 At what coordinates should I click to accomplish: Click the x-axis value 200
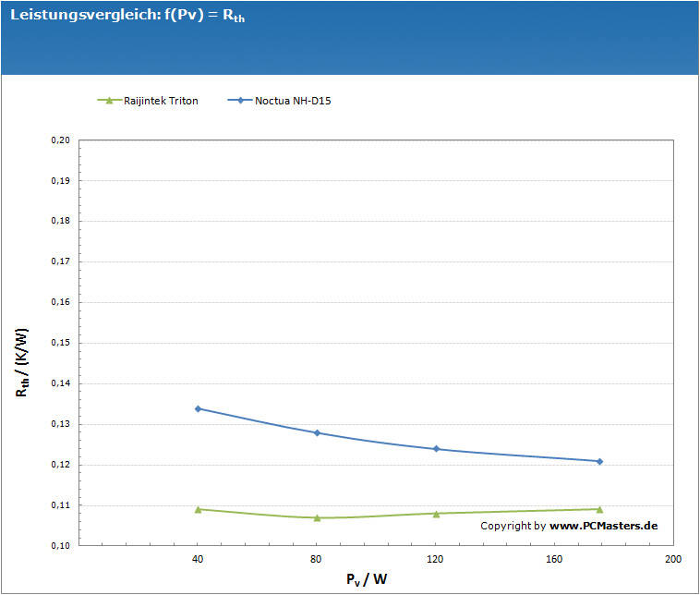pyautogui.click(x=673, y=559)
